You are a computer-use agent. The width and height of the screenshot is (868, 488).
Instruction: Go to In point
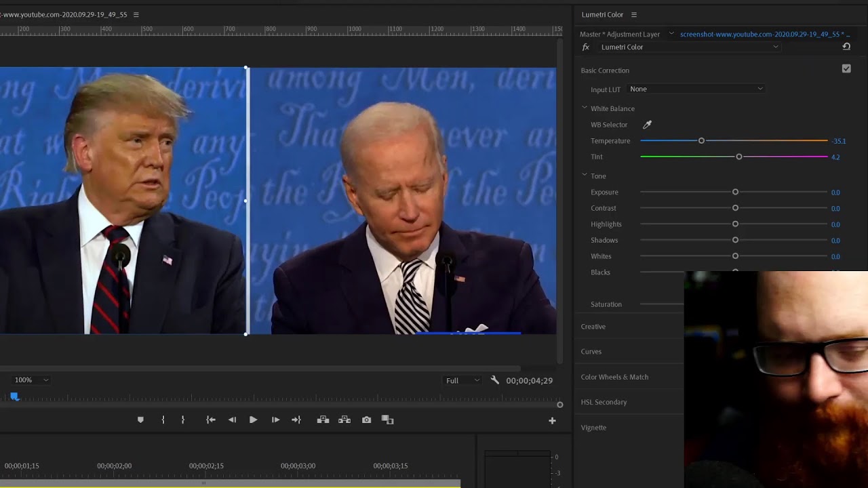pos(211,420)
